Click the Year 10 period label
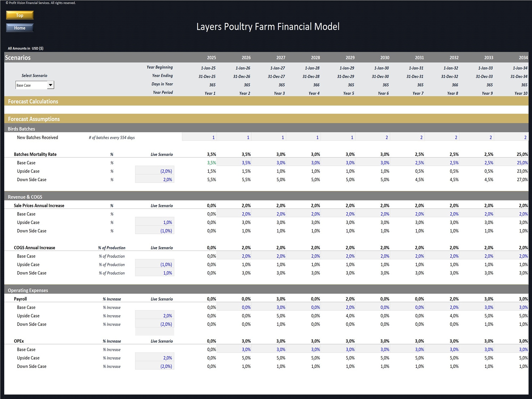 pyautogui.click(x=521, y=93)
